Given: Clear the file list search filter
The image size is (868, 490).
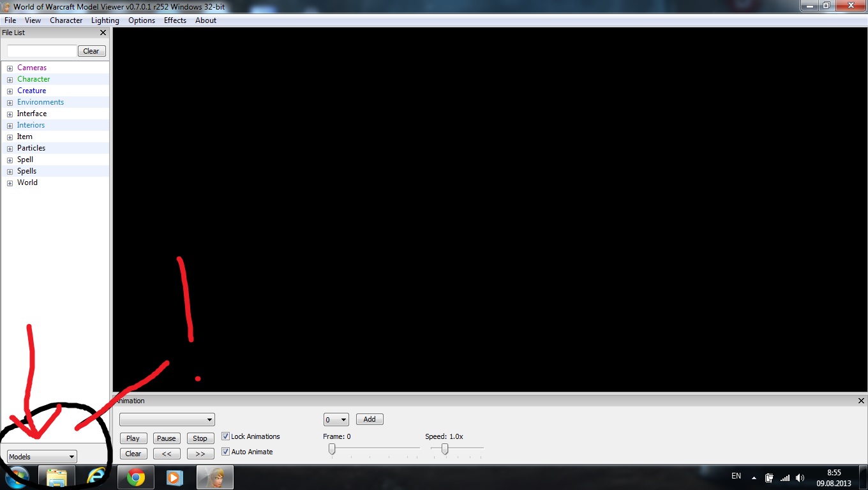Looking at the screenshot, I should tap(91, 51).
